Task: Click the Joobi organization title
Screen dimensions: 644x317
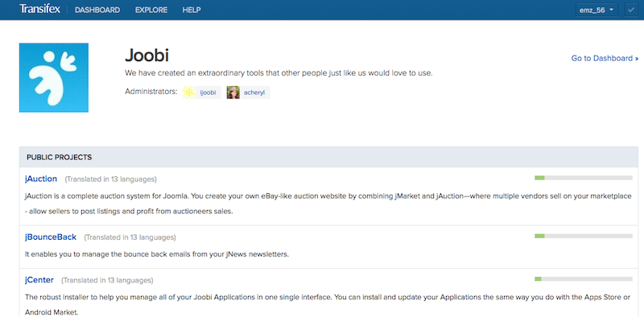Action: click(147, 55)
